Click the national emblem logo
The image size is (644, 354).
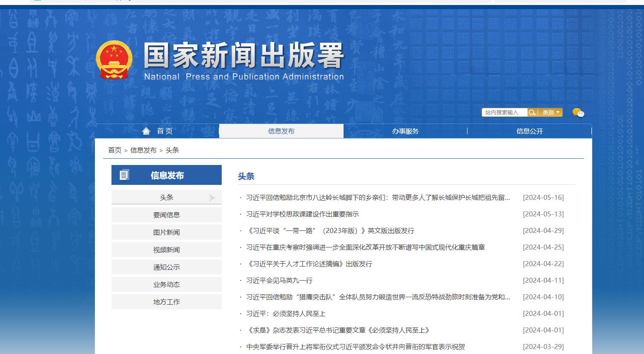click(114, 60)
